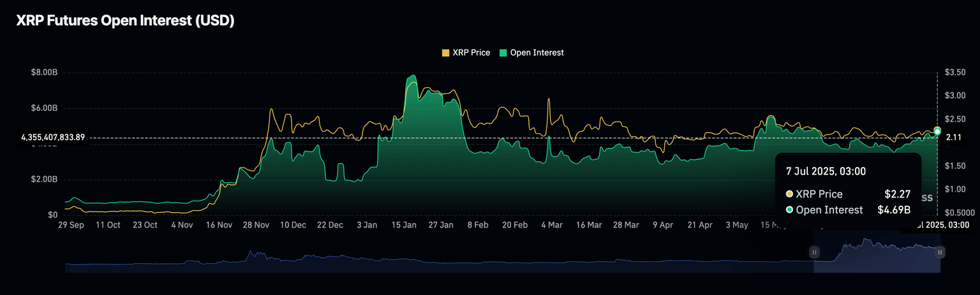Click the green Open Interest dot in tooltip
This screenshot has height=295, width=980.
[x=790, y=210]
